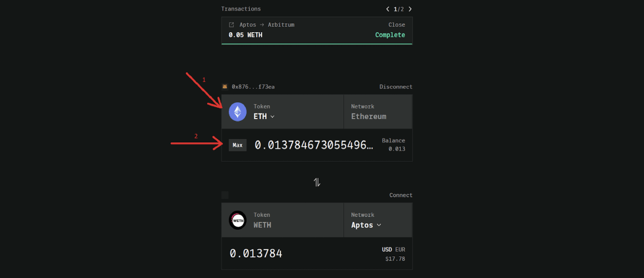Viewport: 644px width, 278px height.
Task: Open the transaction external link icon
Action: (x=231, y=25)
